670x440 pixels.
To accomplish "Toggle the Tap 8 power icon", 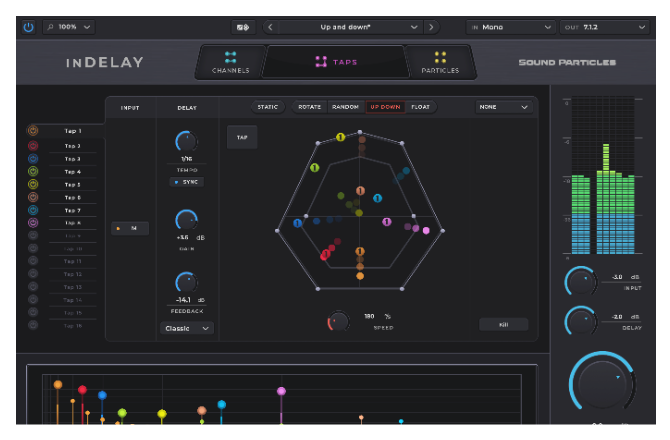I will click(x=33, y=223).
